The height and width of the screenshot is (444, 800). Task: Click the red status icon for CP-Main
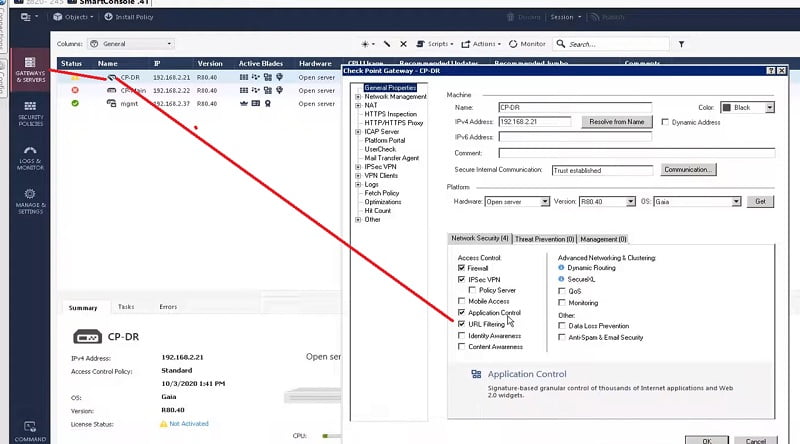tap(75, 90)
